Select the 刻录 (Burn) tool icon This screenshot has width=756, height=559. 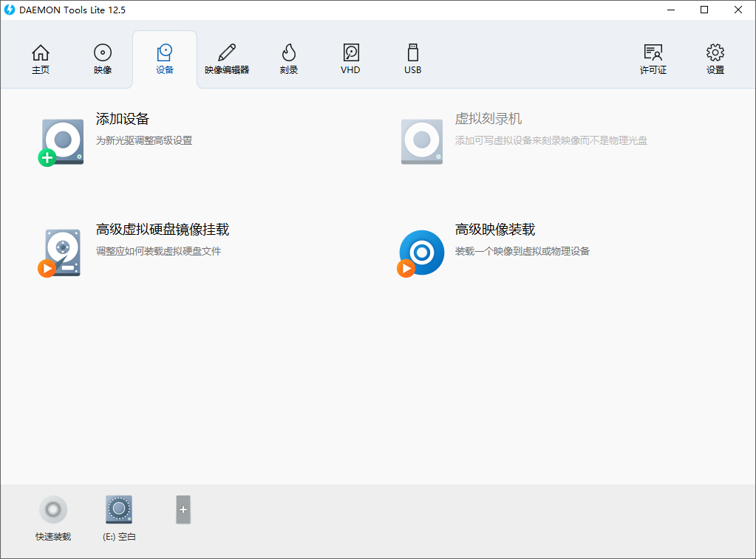click(x=288, y=58)
